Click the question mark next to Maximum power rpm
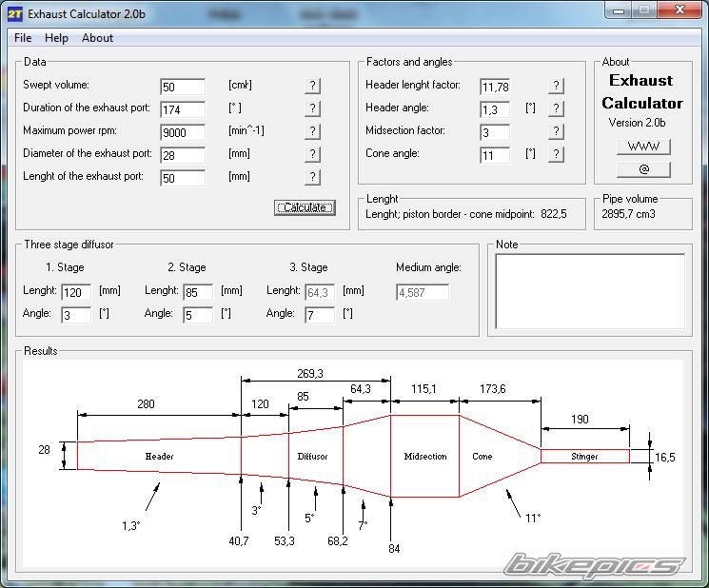 pyautogui.click(x=312, y=131)
